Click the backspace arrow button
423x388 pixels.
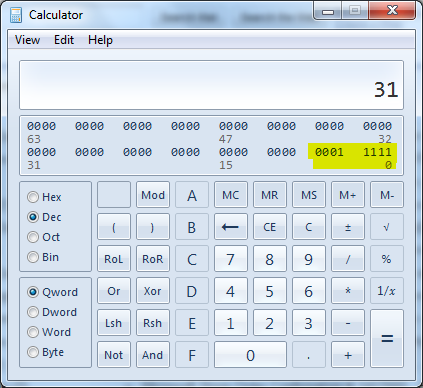click(231, 227)
